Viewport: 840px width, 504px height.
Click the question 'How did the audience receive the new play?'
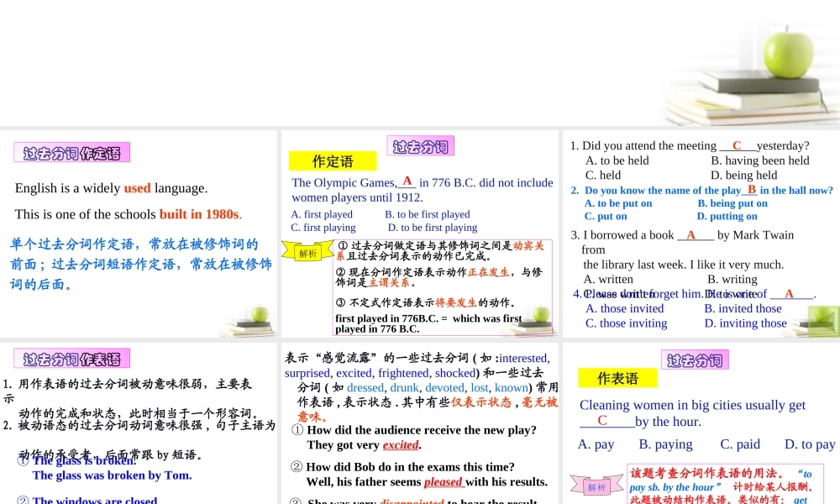(x=422, y=430)
